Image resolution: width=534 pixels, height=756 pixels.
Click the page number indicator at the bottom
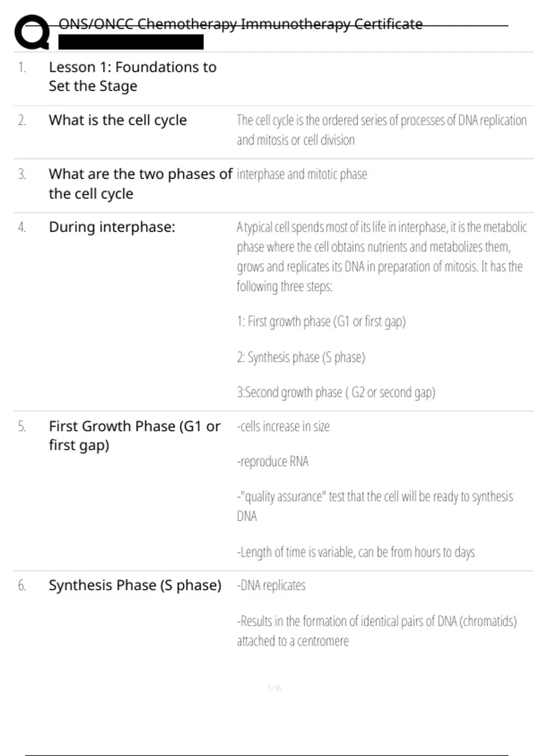pyautogui.click(x=274, y=688)
